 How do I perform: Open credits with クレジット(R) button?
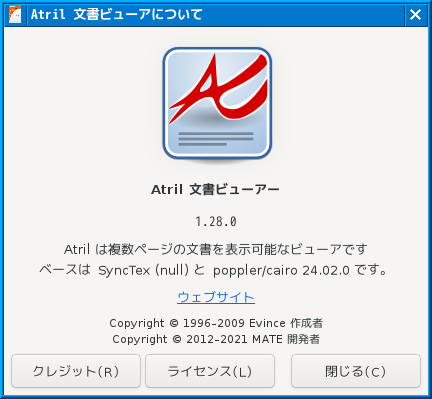pos(76,371)
